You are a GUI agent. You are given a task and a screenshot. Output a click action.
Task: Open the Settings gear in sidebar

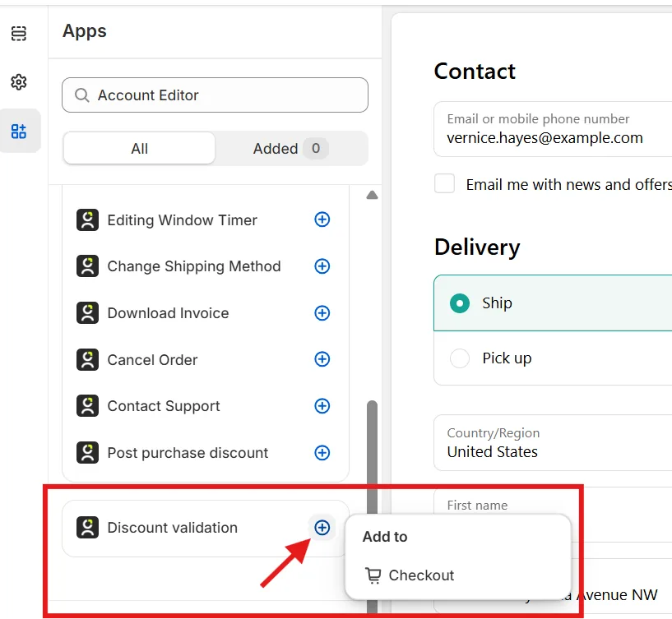pos(18,82)
